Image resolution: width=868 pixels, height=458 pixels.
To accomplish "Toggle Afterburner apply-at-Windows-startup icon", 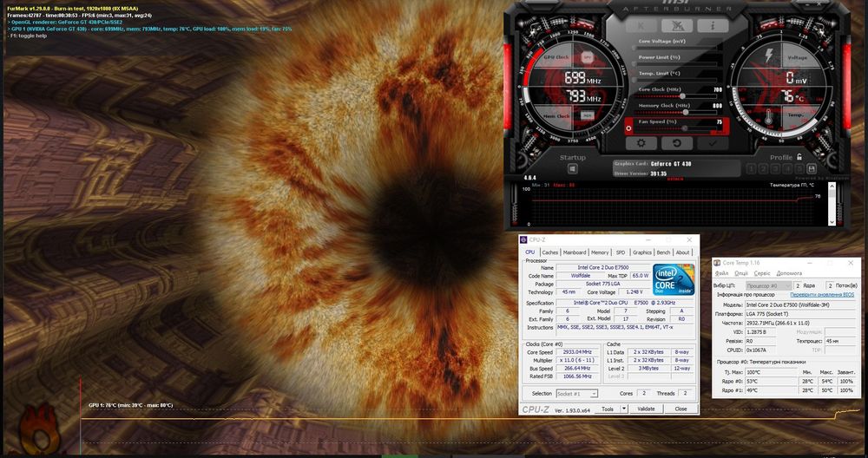I will pos(572,168).
